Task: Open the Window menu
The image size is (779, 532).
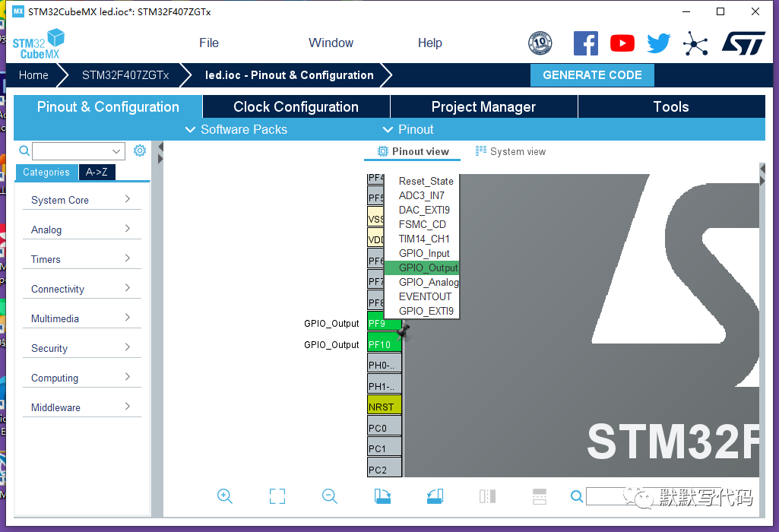Action: pyautogui.click(x=331, y=43)
